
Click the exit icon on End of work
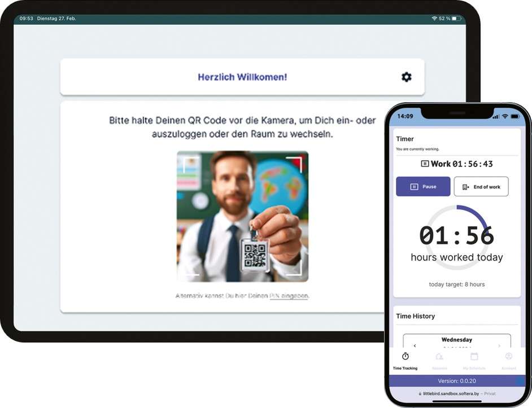click(x=465, y=186)
